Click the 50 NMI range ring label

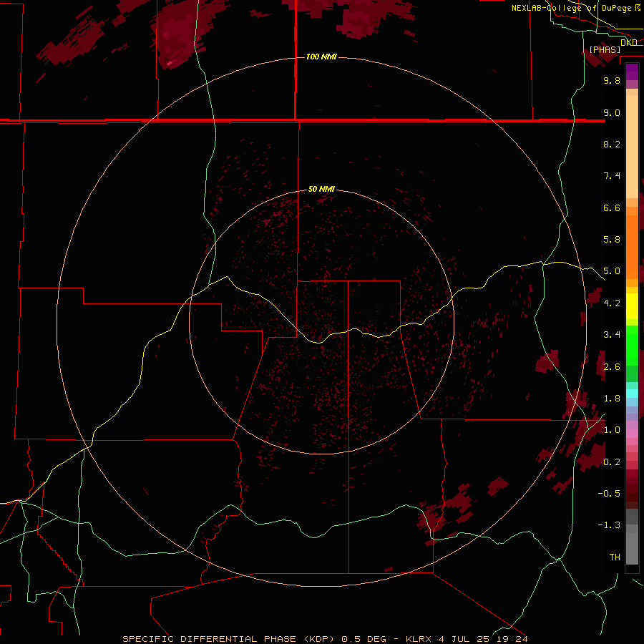[x=321, y=189]
